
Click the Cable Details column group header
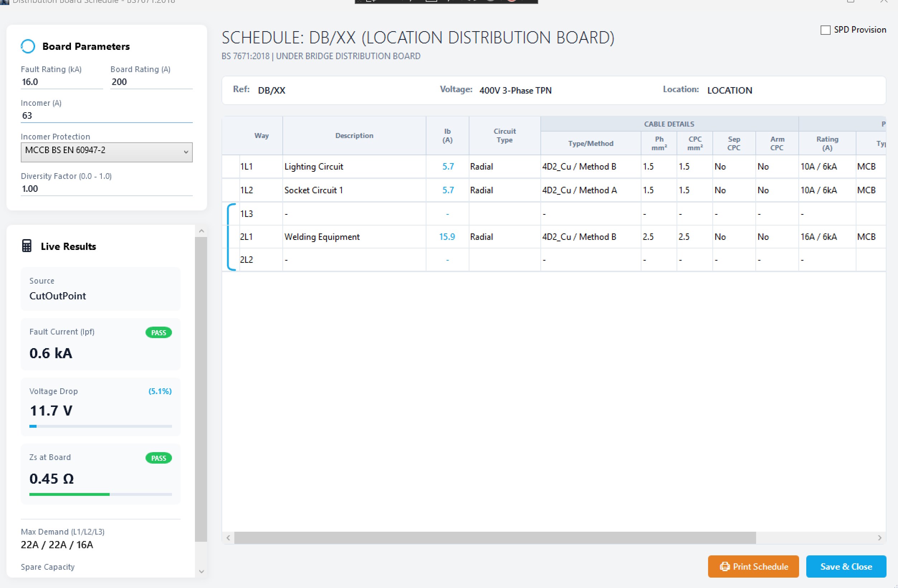click(669, 124)
